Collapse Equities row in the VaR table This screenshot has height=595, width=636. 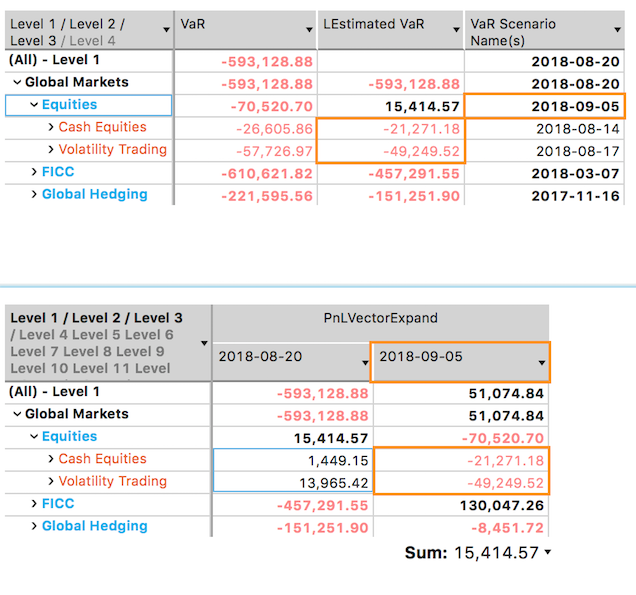point(33,105)
